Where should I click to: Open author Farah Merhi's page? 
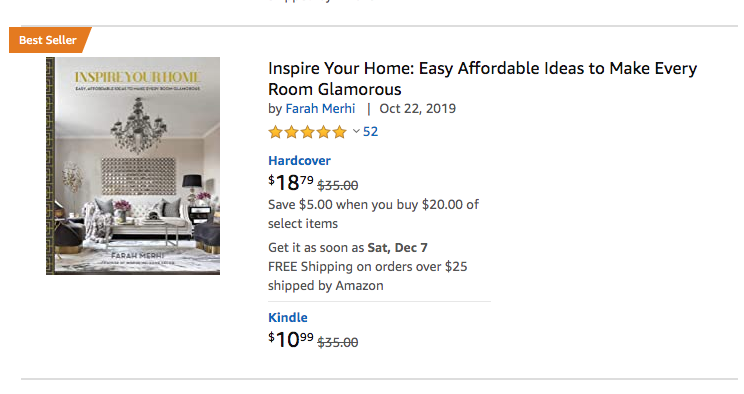[320, 109]
